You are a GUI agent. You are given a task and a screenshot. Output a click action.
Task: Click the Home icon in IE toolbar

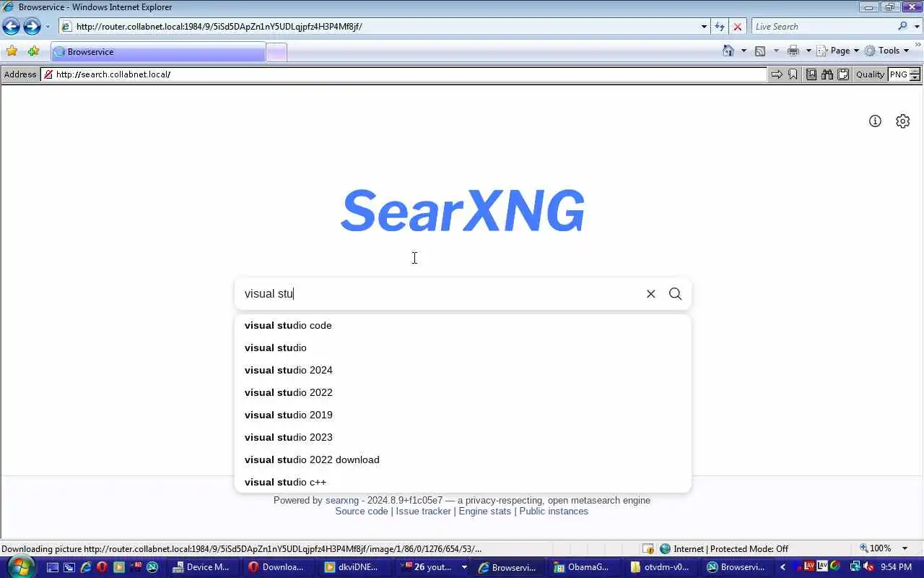tap(728, 51)
